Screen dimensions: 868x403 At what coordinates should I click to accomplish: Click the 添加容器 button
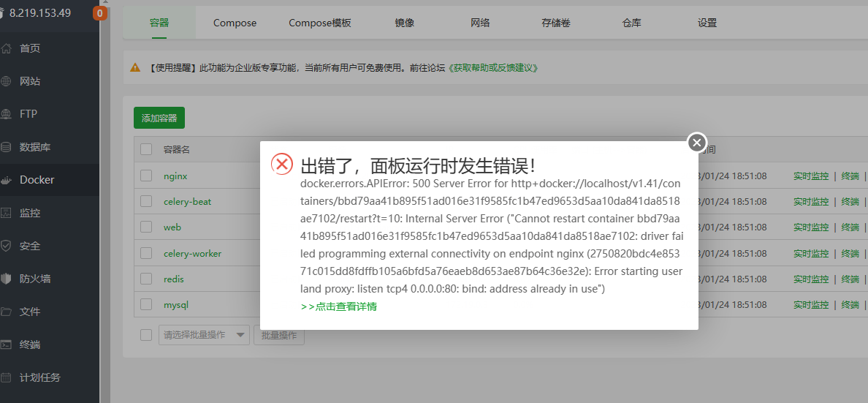pyautogui.click(x=159, y=118)
